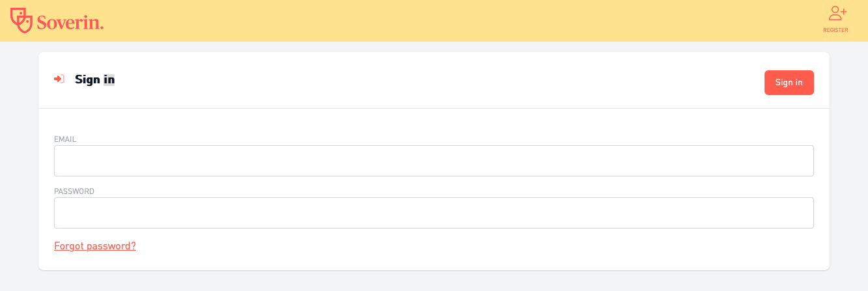Click the Soverin shield logo icon
The width and height of the screenshot is (868, 291).
click(x=21, y=20)
